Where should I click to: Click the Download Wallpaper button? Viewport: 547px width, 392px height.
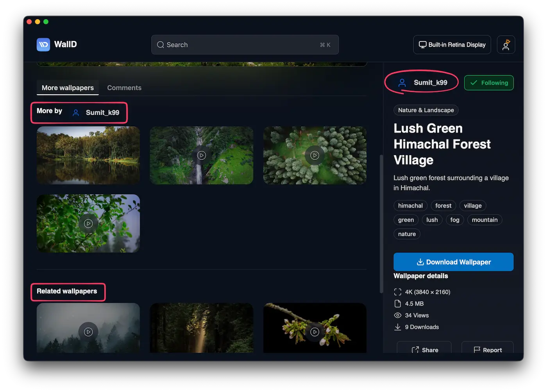[x=453, y=262]
